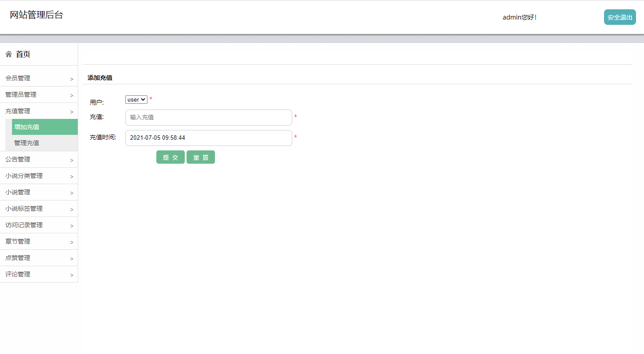Expand the 小说标签管理 sidebar section
This screenshot has height=354, width=644.
39,208
